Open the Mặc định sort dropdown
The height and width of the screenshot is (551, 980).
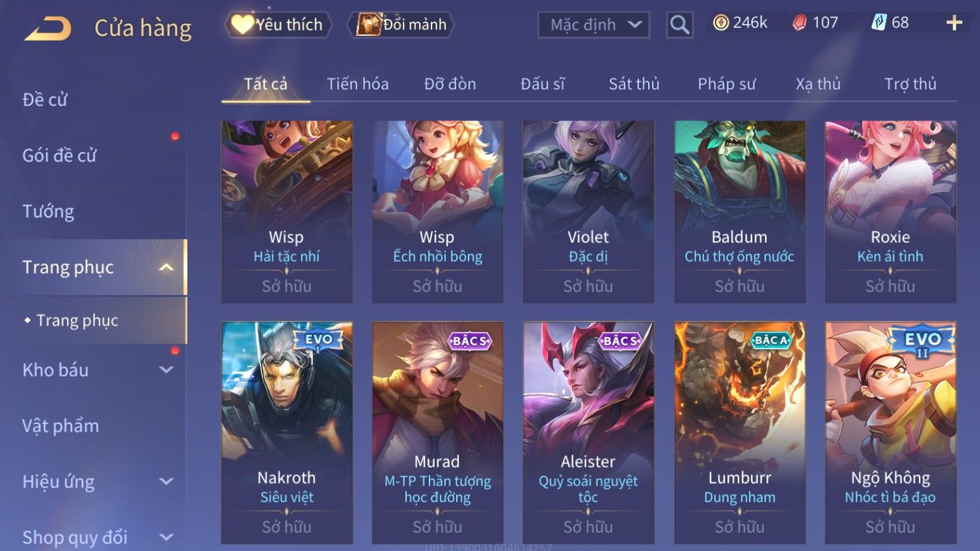(x=593, y=25)
